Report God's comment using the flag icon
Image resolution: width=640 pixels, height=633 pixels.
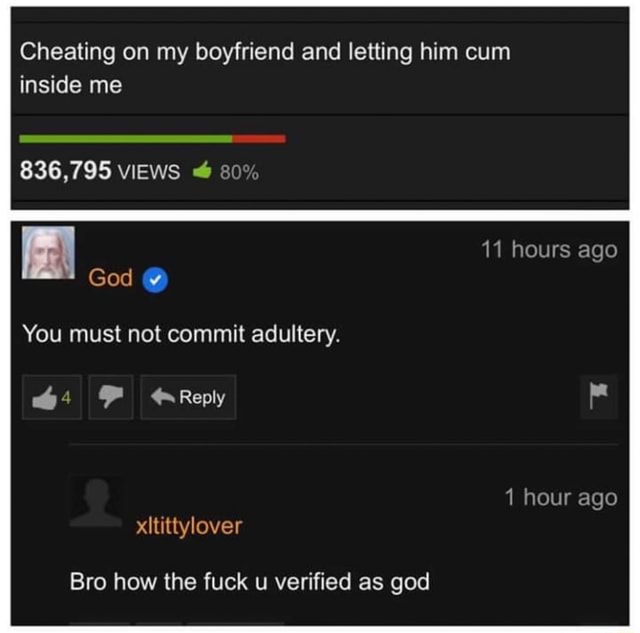(599, 397)
